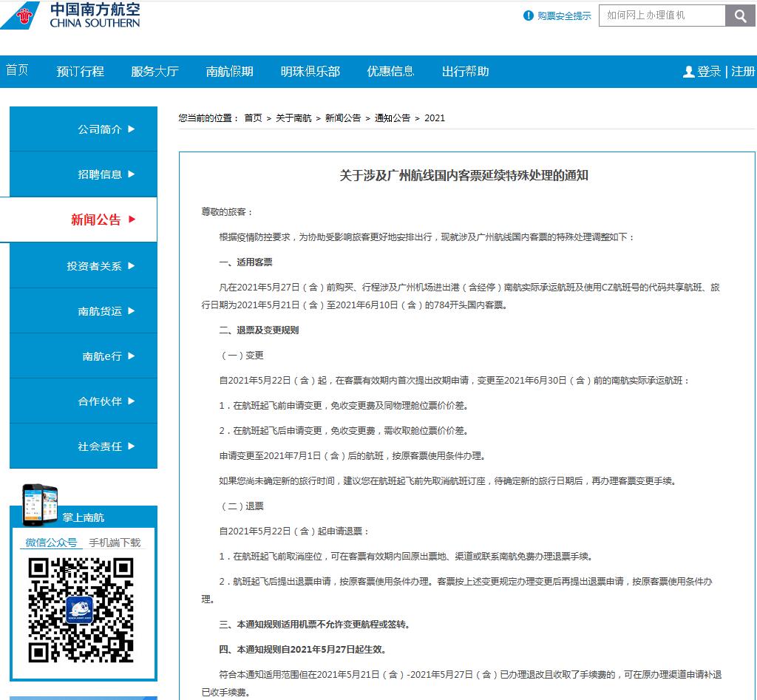Open 明珠俱乐部 navigation menu

tap(310, 72)
